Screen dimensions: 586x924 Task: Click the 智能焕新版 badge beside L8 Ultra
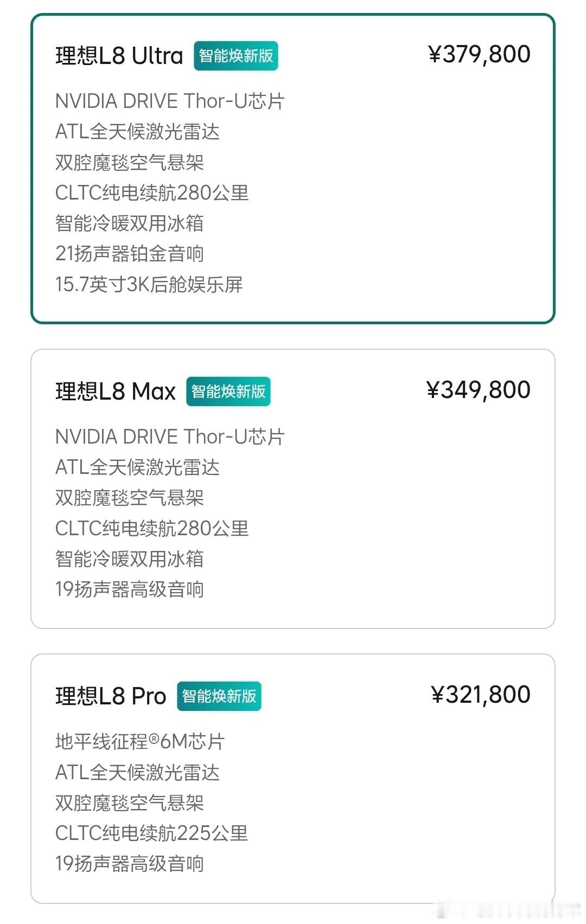[236, 56]
